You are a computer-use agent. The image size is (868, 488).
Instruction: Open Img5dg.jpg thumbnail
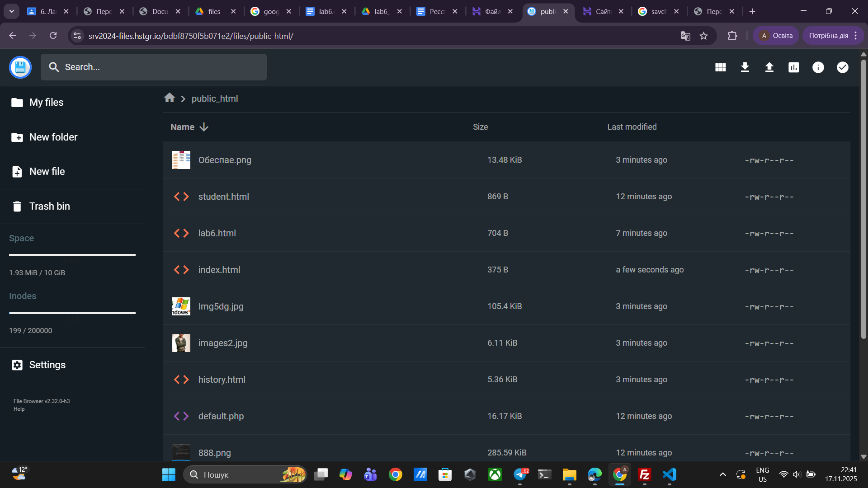[x=181, y=306]
